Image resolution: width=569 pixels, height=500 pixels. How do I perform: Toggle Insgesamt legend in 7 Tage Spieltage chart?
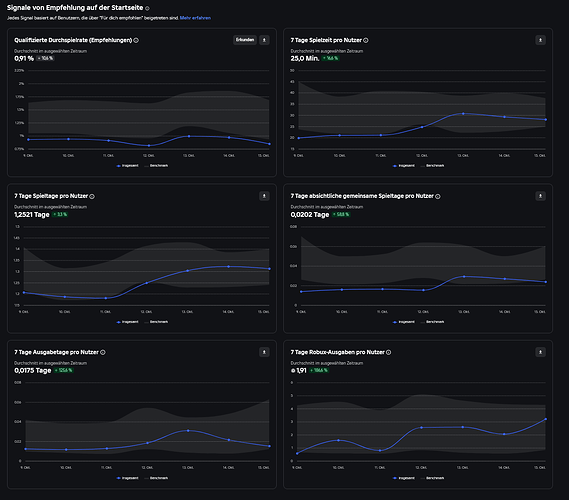(127, 322)
